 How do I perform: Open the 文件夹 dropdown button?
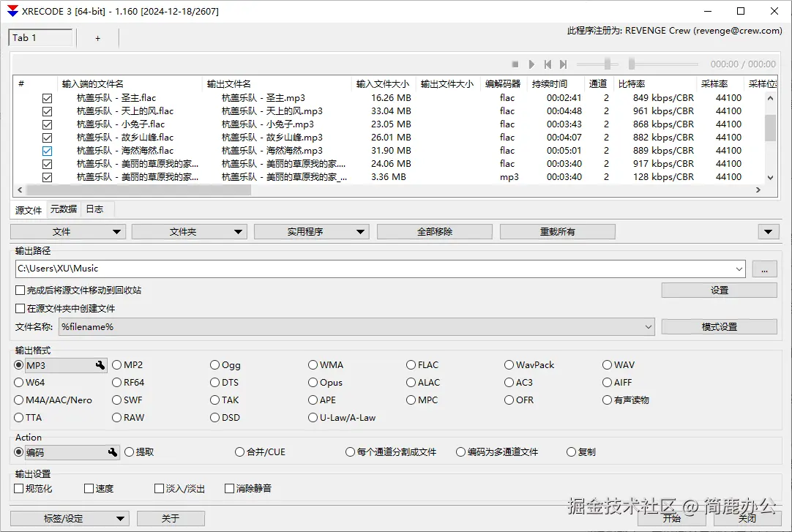(x=190, y=232)
